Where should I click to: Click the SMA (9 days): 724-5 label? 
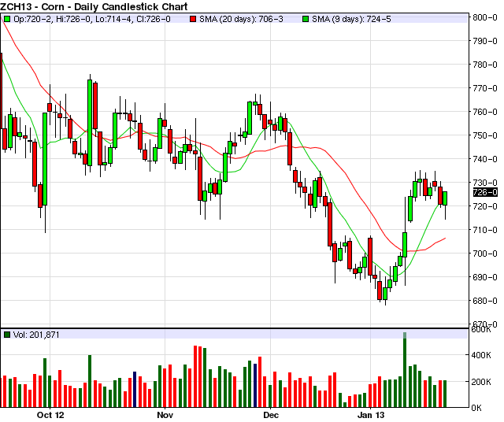pyautogui.click(x=351, y=19)
